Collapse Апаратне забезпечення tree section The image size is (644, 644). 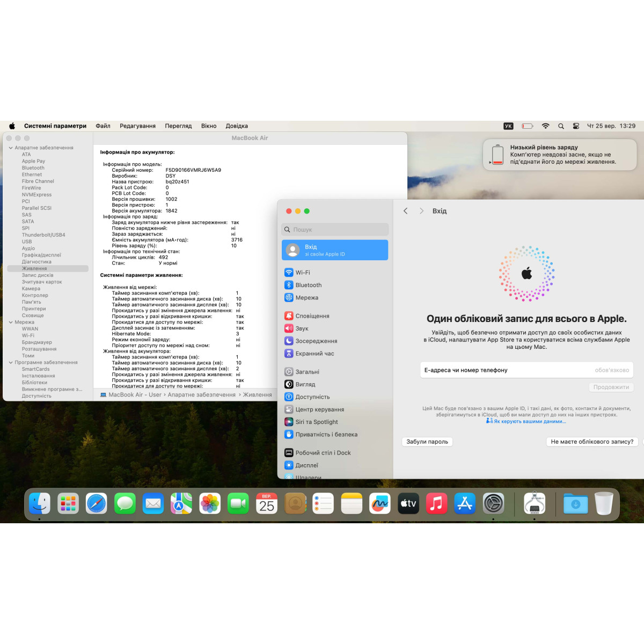pos(10,148)
